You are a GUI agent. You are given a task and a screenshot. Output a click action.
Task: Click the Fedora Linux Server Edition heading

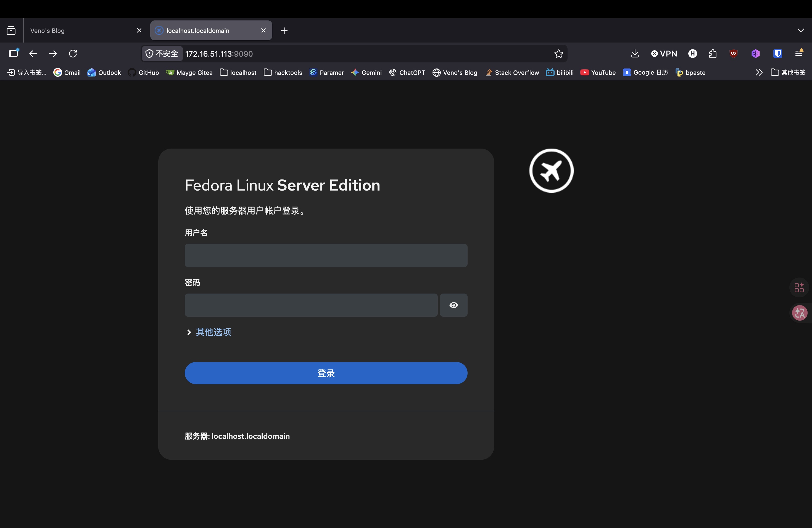[282, 185]
